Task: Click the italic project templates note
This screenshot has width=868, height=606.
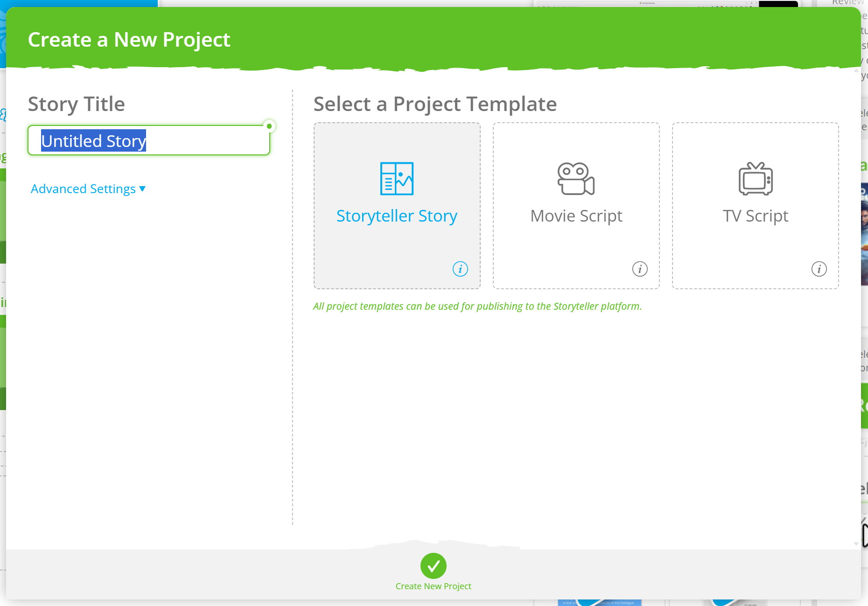Action: point(477,306)
